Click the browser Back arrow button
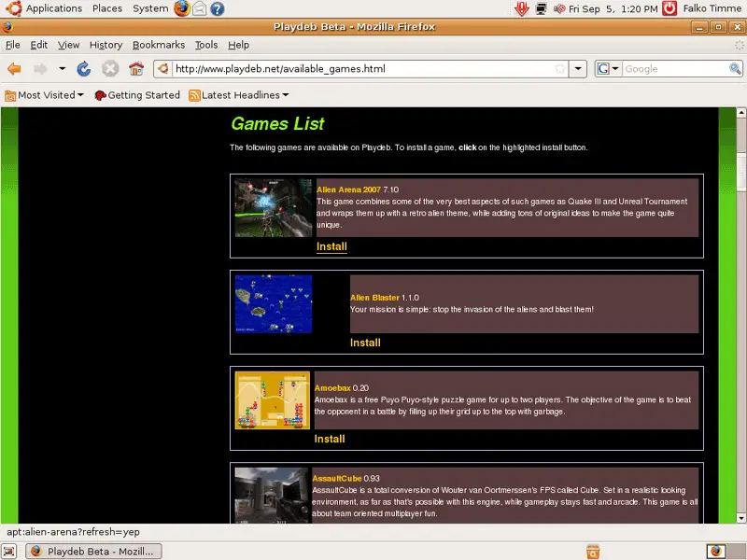Viewport: 747px width, 560px height. pos(14,69)
